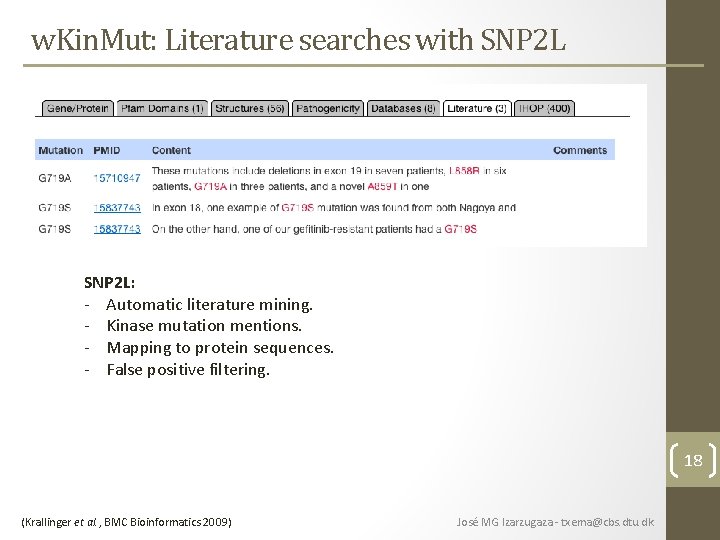
Task: Select the Literature (3) tab
Action: [x=477, y=108]
